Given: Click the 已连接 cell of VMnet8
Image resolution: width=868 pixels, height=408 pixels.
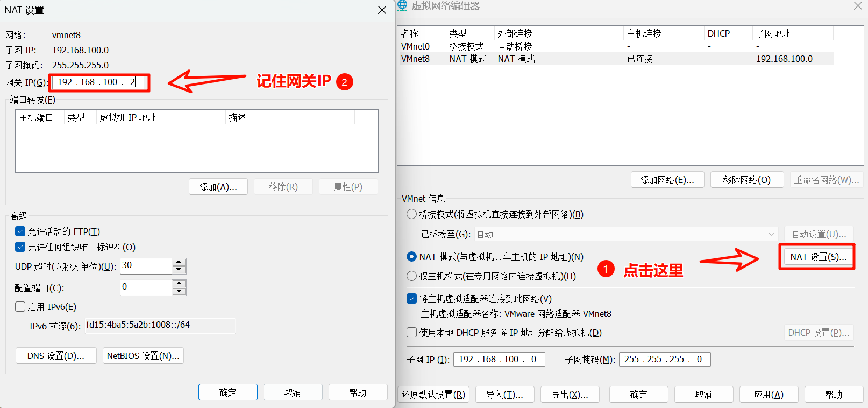Looking at the screenshot, I should tap(640, 59).
